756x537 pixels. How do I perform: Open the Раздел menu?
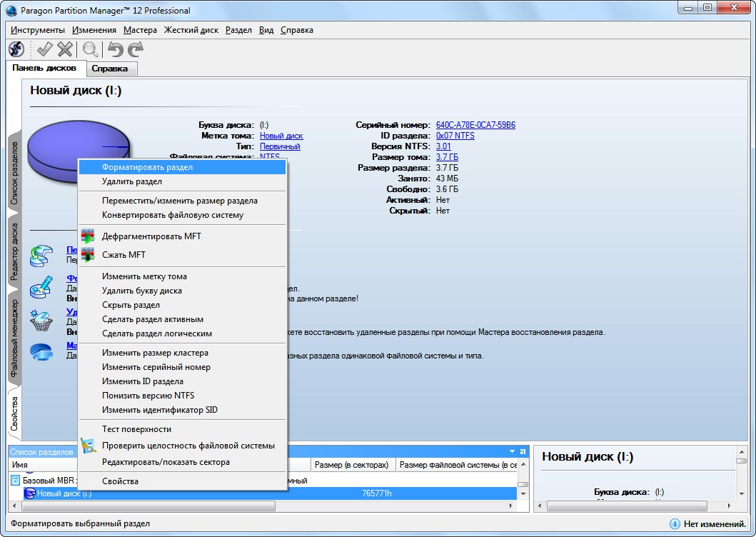click(238, 30)
